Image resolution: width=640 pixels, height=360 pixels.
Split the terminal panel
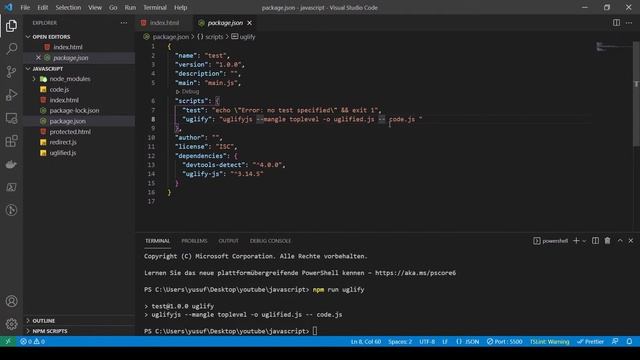tap(596, 241)
